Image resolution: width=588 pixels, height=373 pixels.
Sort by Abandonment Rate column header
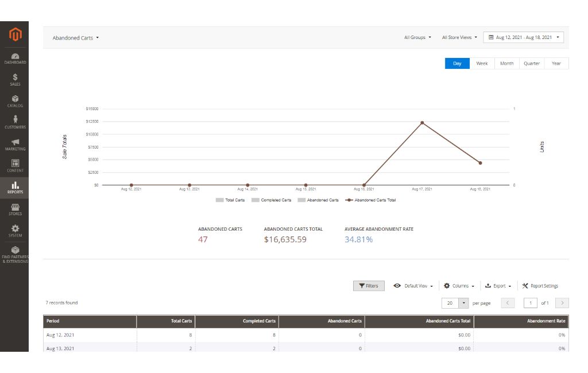pyautogui.click(x=521, y=321)
